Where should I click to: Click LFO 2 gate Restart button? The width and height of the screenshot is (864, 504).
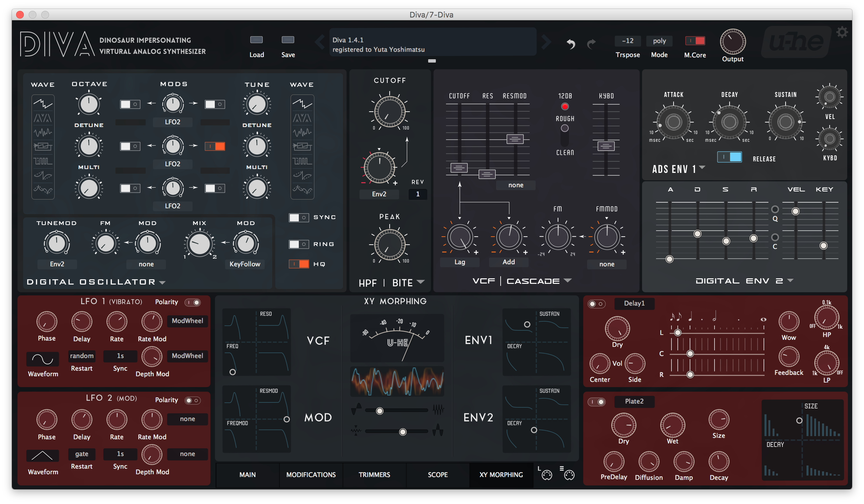(82, 454)
